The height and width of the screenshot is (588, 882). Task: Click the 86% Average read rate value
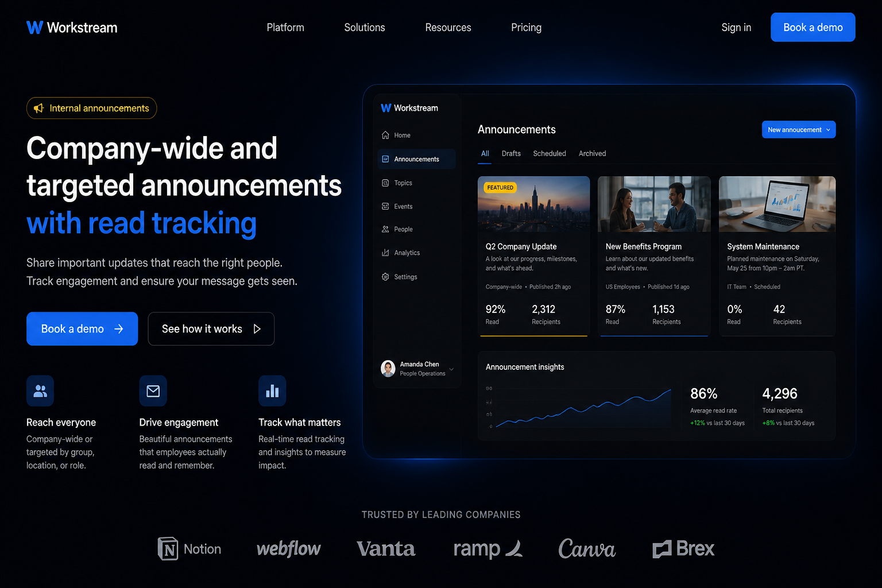[x=704, y=393]
